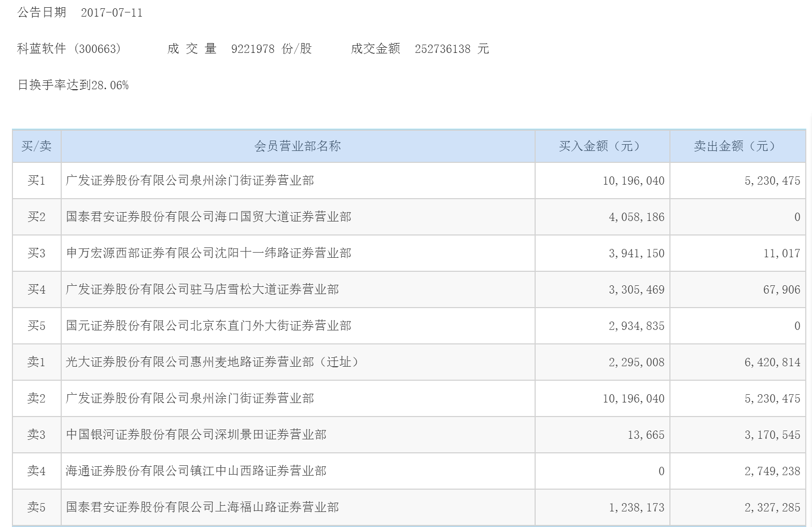Select 光大证券惠州麦地路证券营业部（迁址）

pyautogui.click(x=213, y=362)
